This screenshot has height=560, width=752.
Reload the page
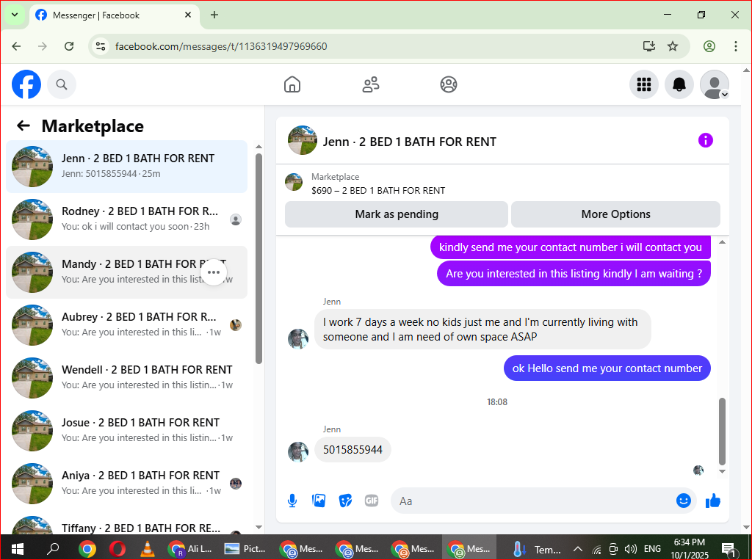[69, 46]
